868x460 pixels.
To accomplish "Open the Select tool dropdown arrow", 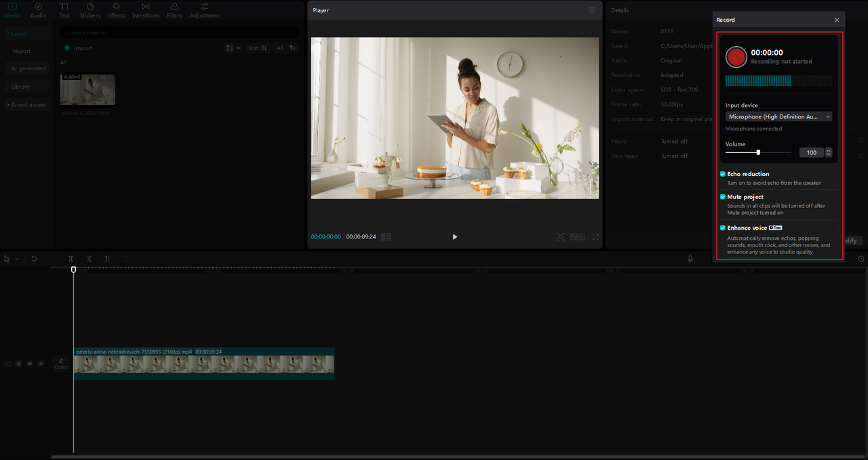I will click(x=17, y=259).
